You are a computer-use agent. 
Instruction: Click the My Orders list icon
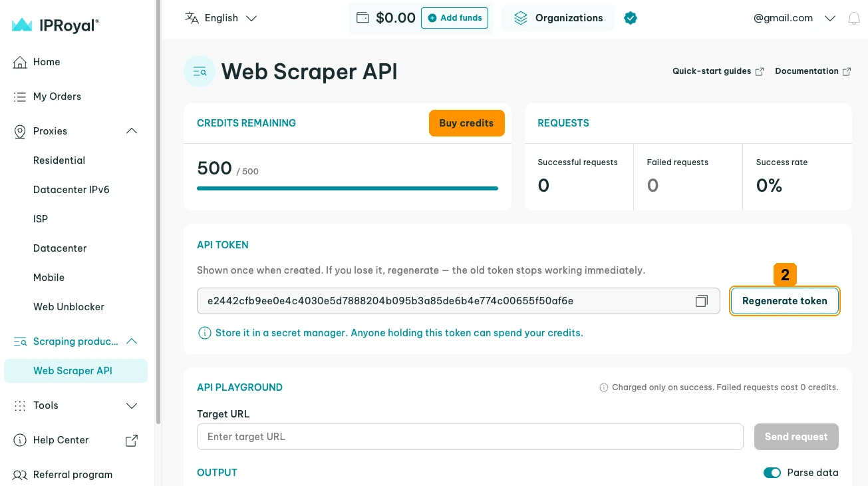[x=20, y=97]
